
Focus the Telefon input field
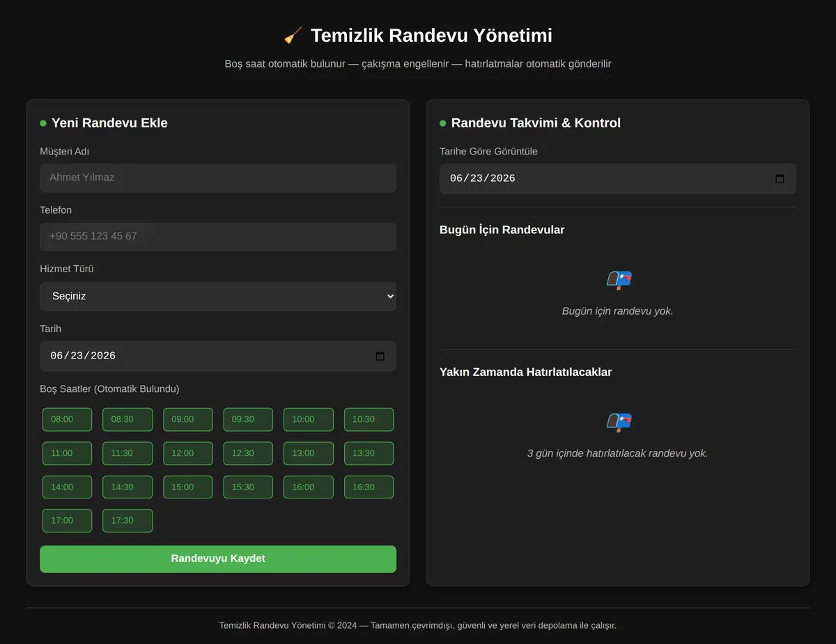point(218,237)
